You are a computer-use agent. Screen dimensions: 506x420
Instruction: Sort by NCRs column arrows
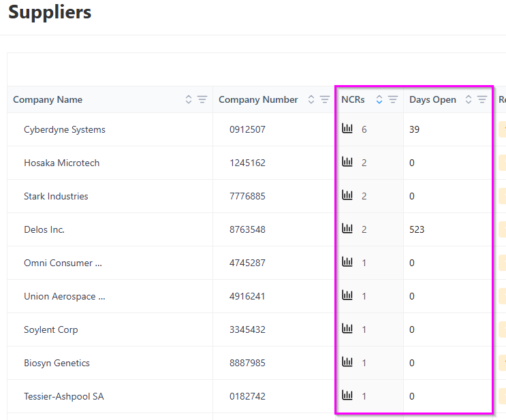click(x=379, y=99)
